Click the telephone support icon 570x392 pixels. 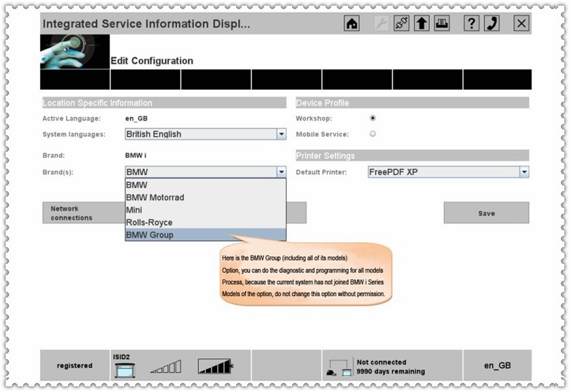click(492, 24)
